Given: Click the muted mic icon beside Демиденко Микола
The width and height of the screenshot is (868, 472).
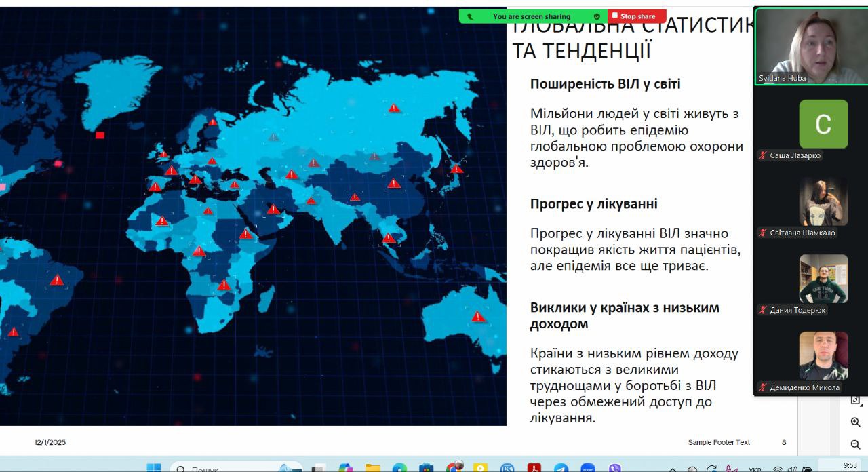Looking at the screenshot, I should (763, 387).
